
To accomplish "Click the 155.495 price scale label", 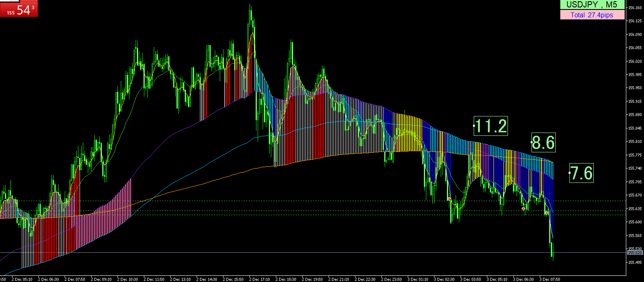I will coord(635,262).
